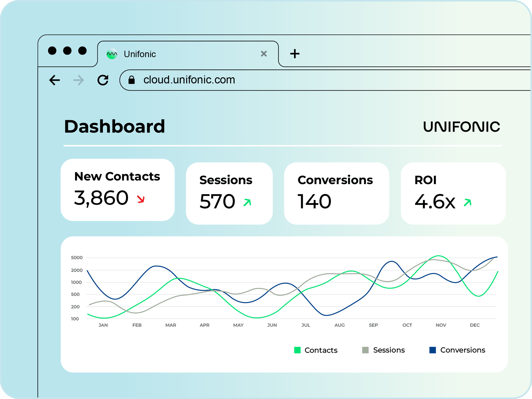Click the browser back arrow
Image resolution: width=532 pixels, height=399 pixels.
click(55, 80)
